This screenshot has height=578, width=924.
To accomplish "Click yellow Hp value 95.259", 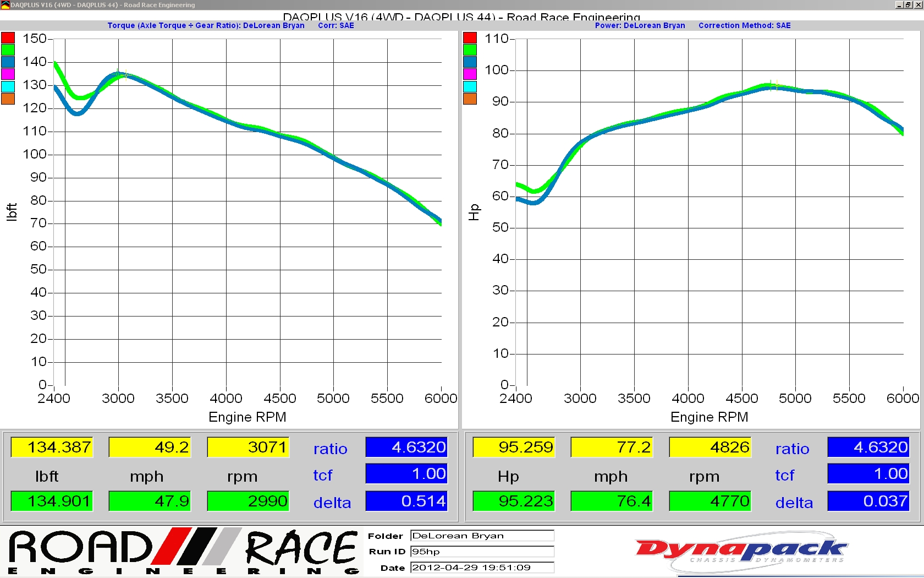I will [514, 447].
